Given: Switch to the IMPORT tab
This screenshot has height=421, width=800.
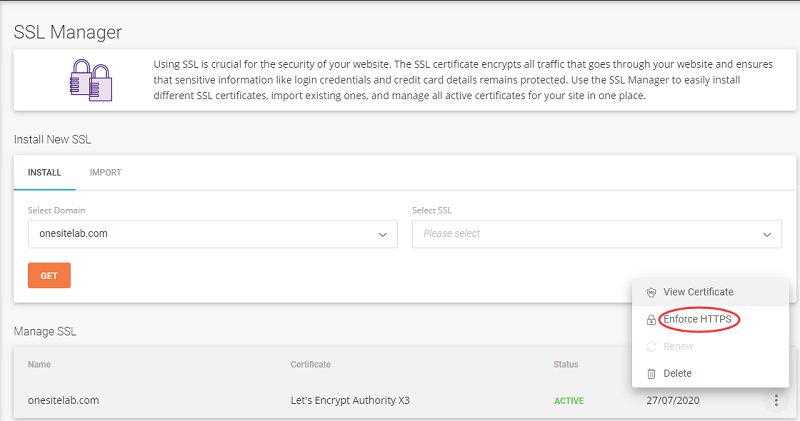Looking at the screenshot, I should click(106, 172).
